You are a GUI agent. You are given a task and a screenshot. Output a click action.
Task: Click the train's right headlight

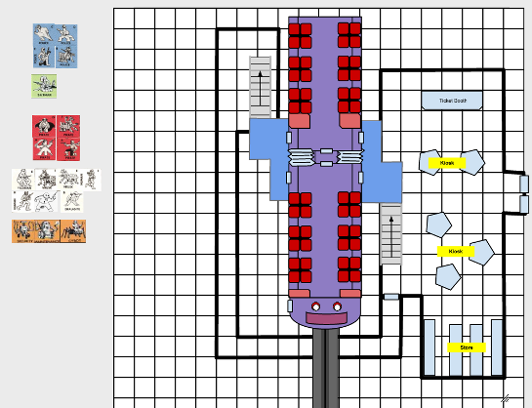pyautogui.click(x=337, y=306)
